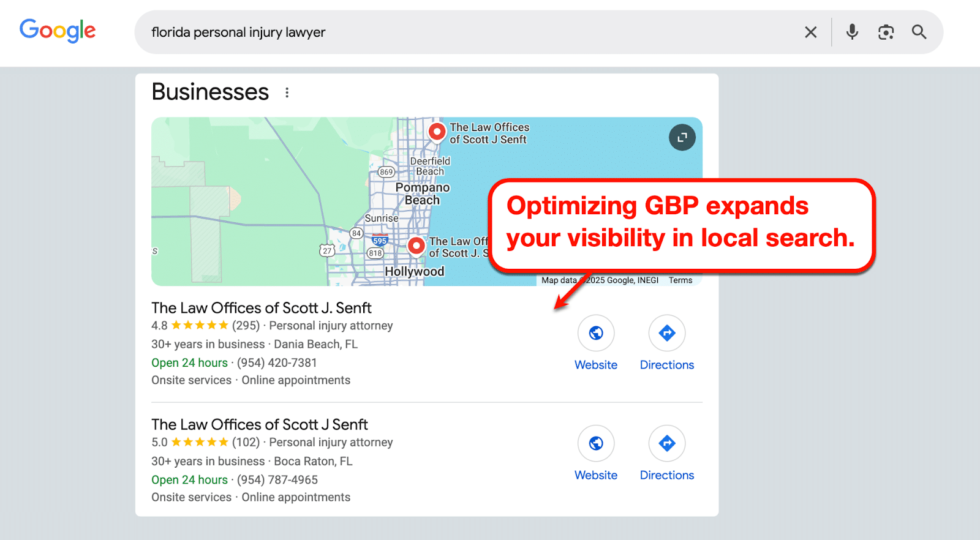Click the map pin near Hollywood
Image resolution: width=980 pixels, height=540 pixels.
(x=417, y=246)
